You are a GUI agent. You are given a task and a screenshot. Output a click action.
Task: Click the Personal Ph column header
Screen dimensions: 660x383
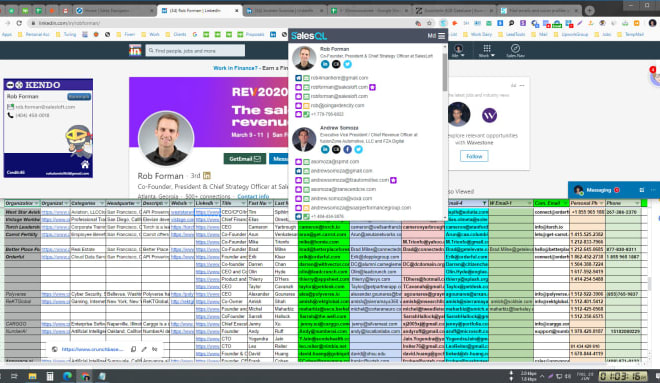click(x=587, y=203)
